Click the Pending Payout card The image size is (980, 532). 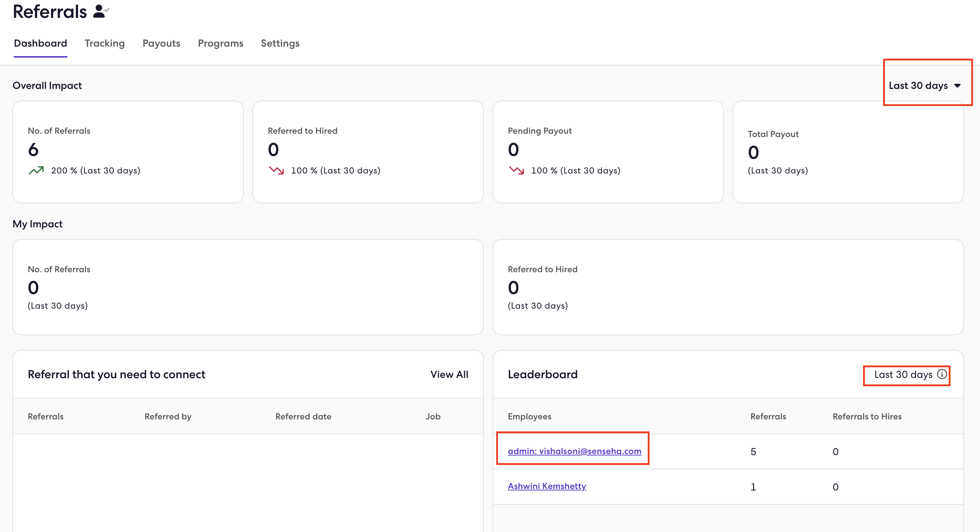pyautogui.click(x=608, y=152)
